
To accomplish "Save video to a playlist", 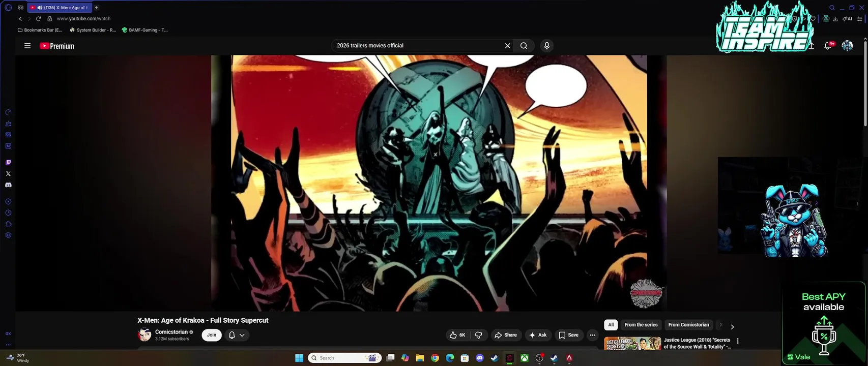I will point(569,335).
